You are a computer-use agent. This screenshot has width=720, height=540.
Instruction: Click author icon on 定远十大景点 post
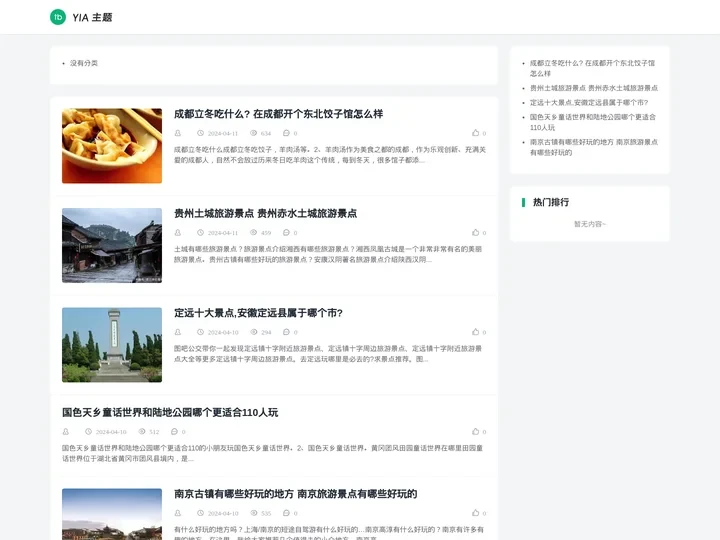pos(178,332)
